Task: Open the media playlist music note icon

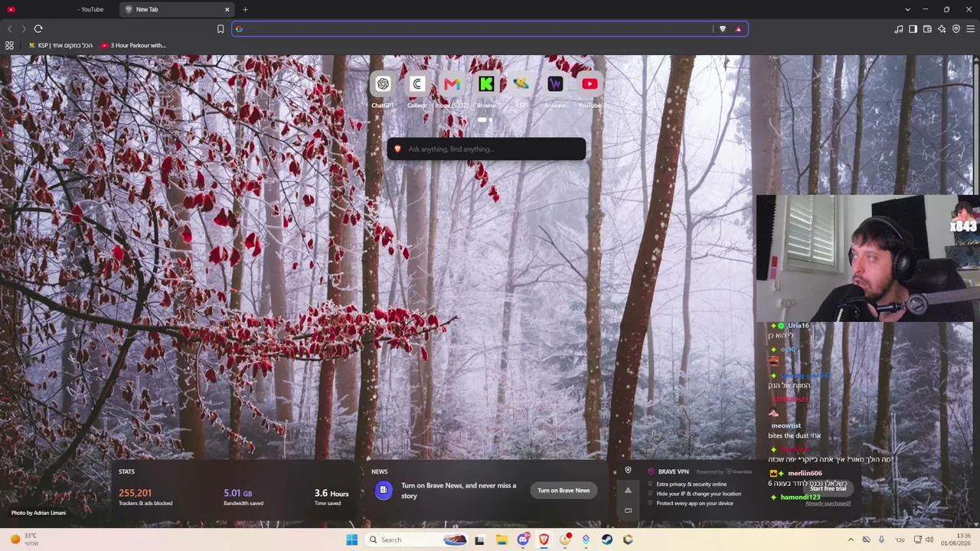Action: point(899,29)
